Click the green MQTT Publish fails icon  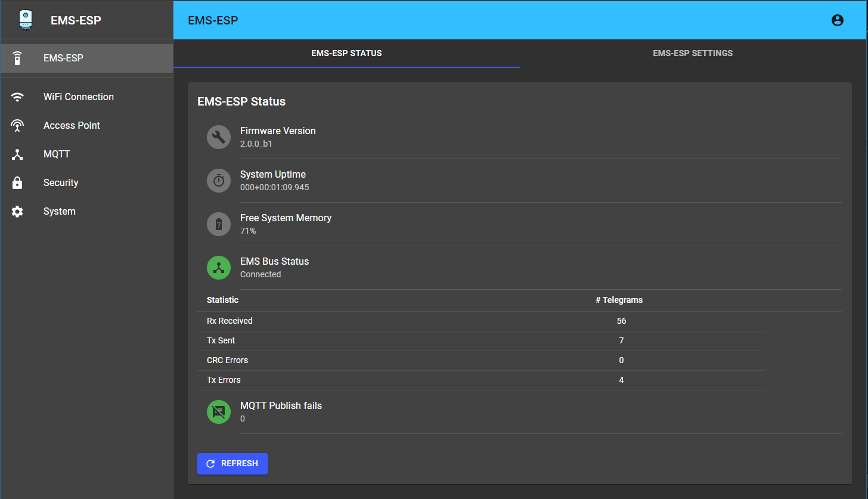point(219,412)
